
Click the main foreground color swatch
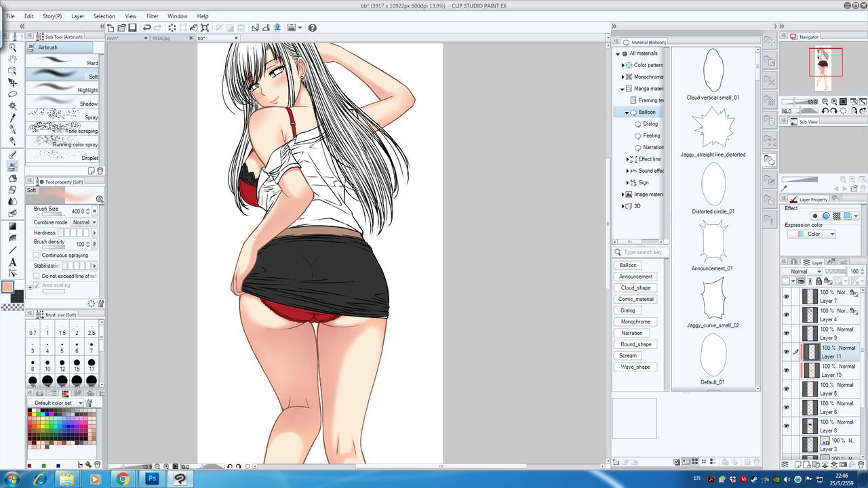tap(7, 287)
